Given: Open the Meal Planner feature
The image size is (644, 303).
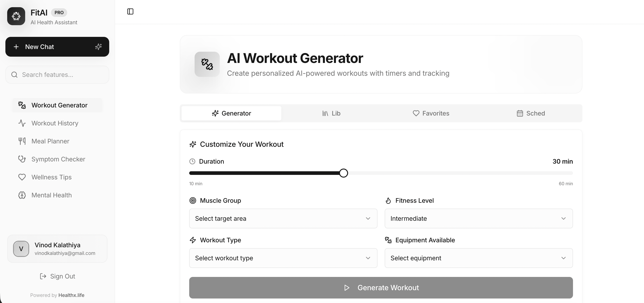Looking at the screenshot, I should coord(50,141).
